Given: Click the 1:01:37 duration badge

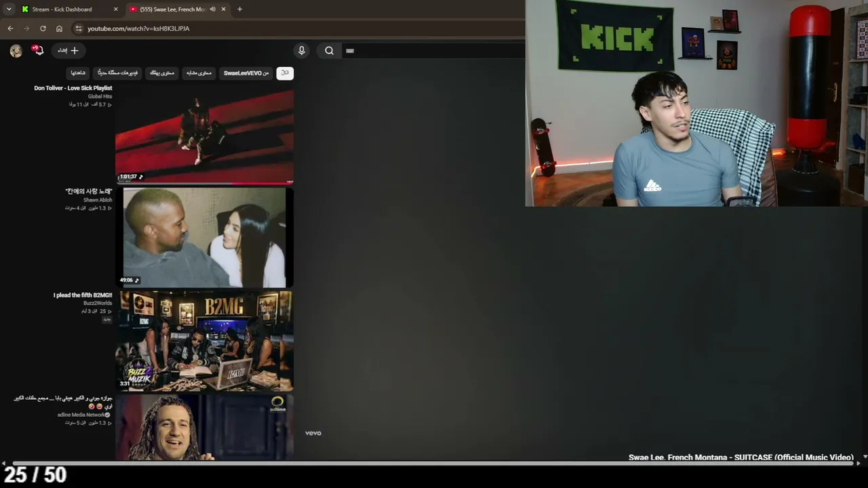Looking at the screenshot, I should pos(131,177).
